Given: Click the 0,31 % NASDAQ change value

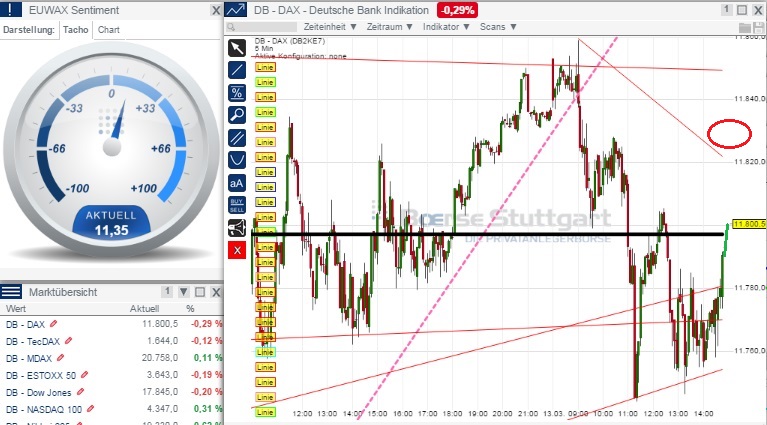Looking at the screenshot, I should [x=208, y=409].
